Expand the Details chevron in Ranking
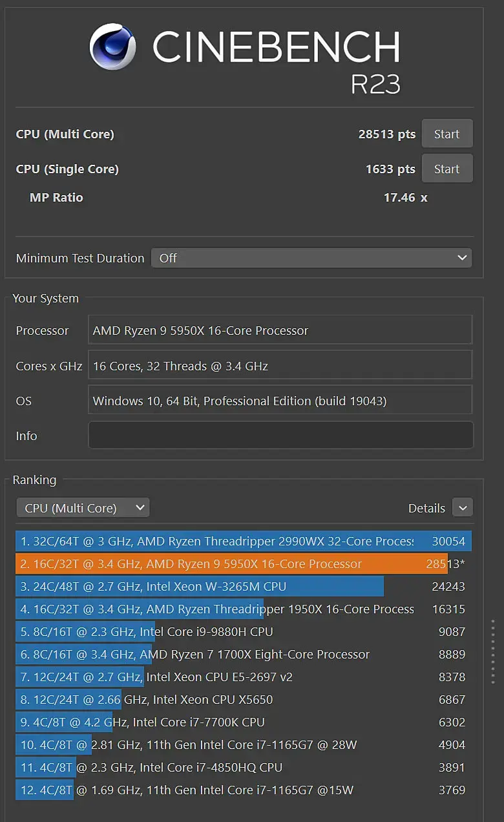This screenshot has width=504, height=822. pyautogui.click(x=462, y=508)
